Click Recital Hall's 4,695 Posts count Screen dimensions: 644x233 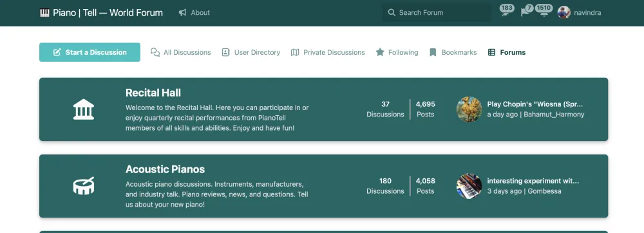pyautogui.click(x=426, y=109)
